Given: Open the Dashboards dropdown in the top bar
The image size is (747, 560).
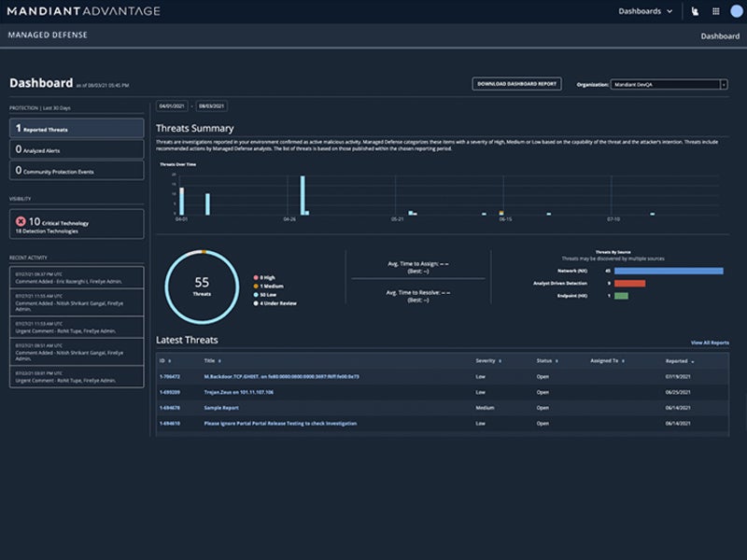Looking at the screenshot, I should (x=643, y=11).
